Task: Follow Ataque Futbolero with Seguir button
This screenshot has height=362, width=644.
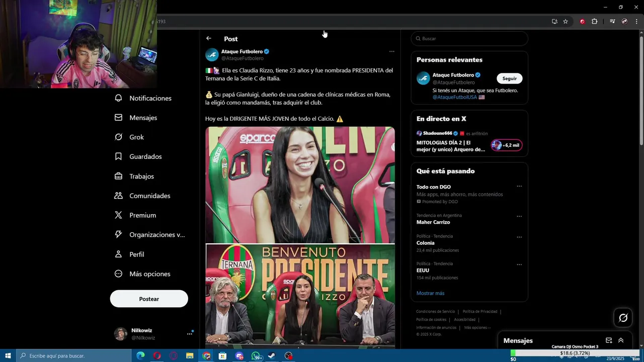Action: (510, 78)
